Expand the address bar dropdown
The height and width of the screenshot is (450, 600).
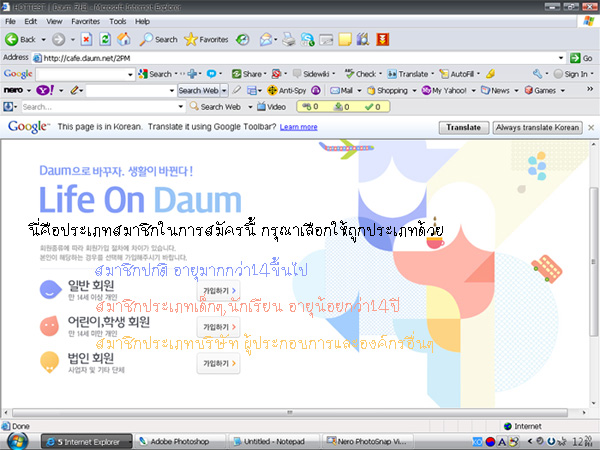coord(561,58)
